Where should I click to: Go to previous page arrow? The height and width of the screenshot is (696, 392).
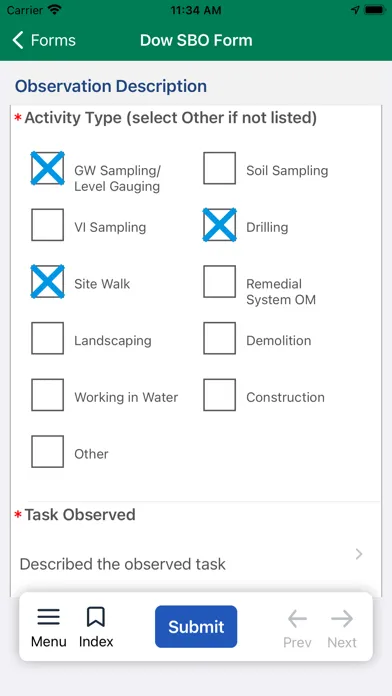tap(297, 618)
